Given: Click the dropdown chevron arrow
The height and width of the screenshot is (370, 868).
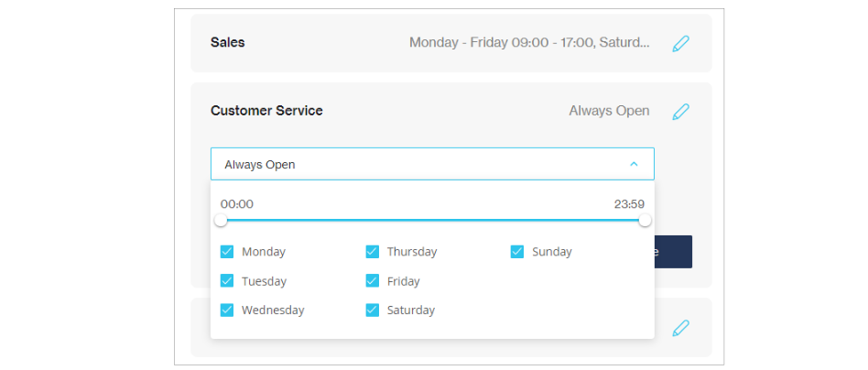Looking at the screenshot, I should [634, 165].
